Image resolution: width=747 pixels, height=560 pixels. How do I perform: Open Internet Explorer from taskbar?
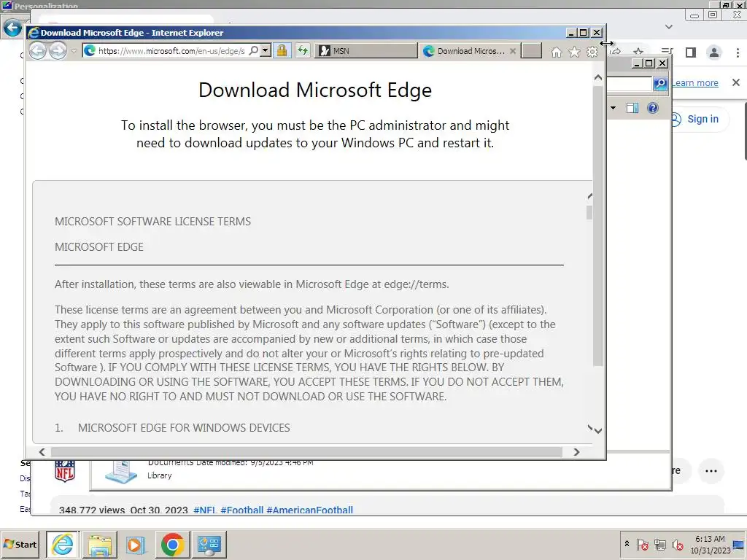(63, 544)
